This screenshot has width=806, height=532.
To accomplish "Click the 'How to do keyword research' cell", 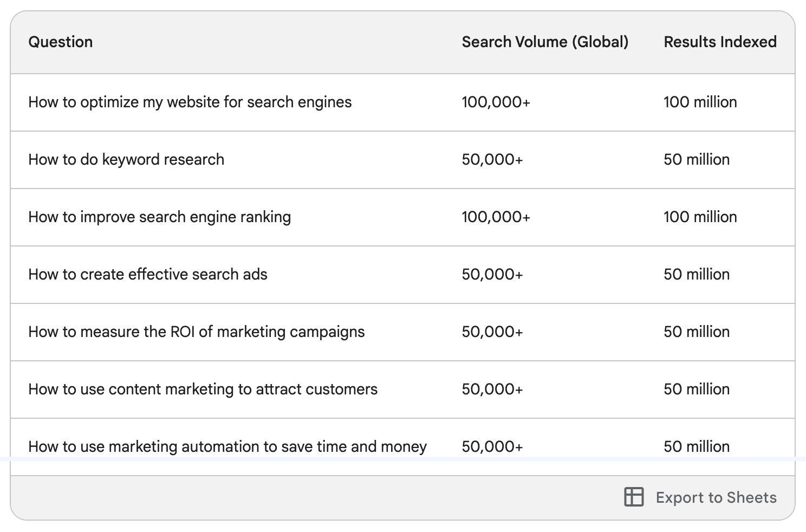I will point(126,159).
